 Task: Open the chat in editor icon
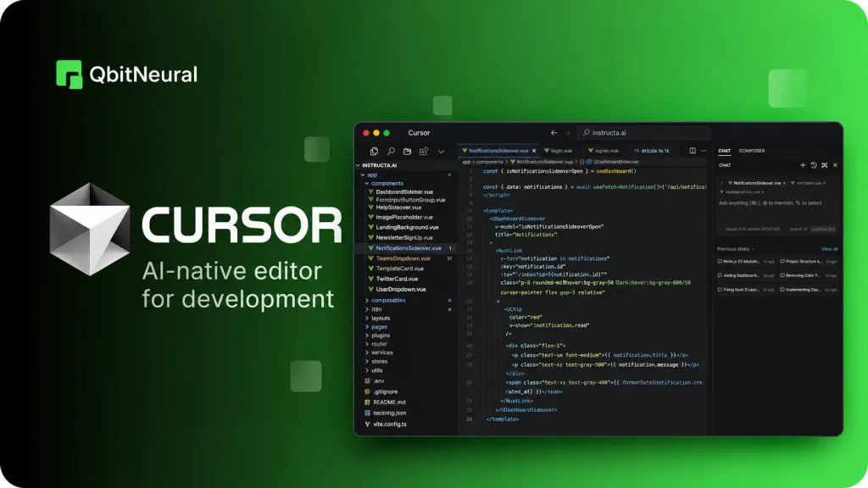[824, 165]
